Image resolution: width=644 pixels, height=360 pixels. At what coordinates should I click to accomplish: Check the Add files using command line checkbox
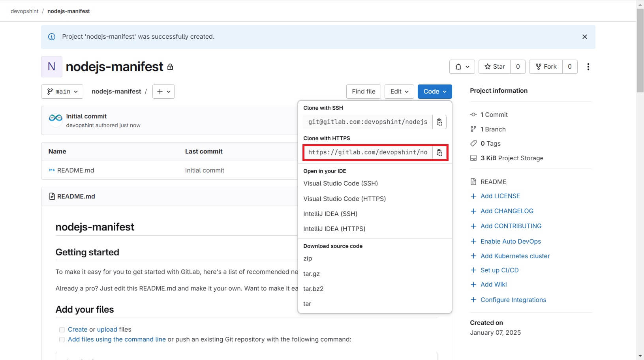62,339
